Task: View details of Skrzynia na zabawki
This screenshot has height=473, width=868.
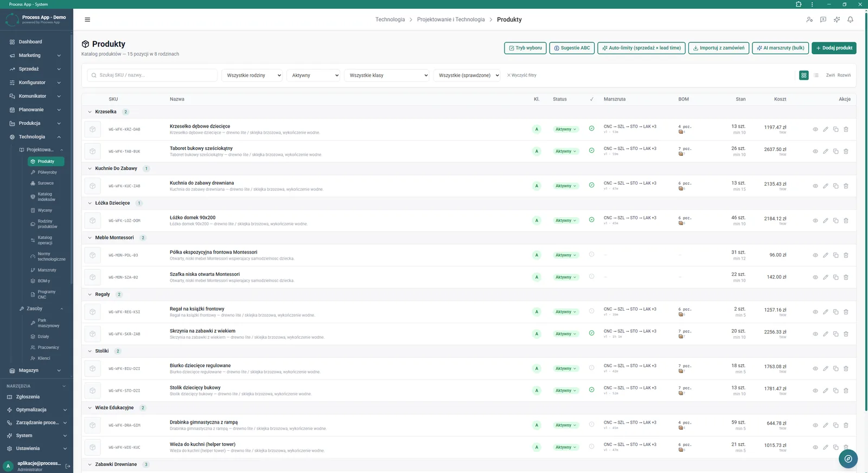Action: pos(815,334)
